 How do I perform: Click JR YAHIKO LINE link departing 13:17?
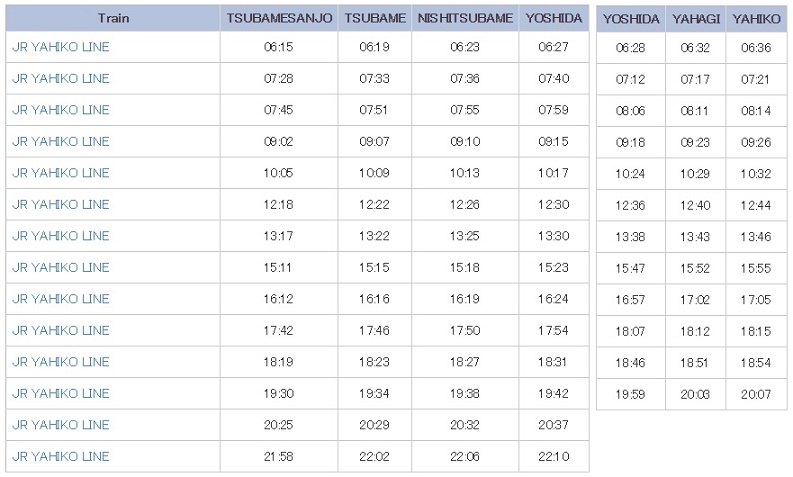(x=60, y=236)
